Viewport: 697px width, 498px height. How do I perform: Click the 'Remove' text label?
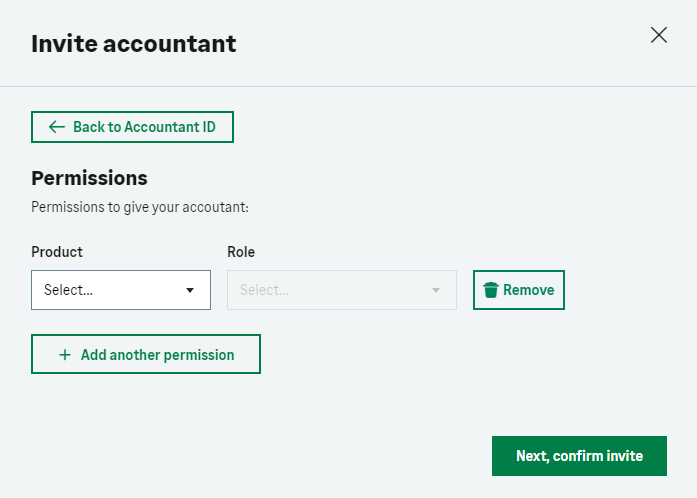click(x=528, y=290)
